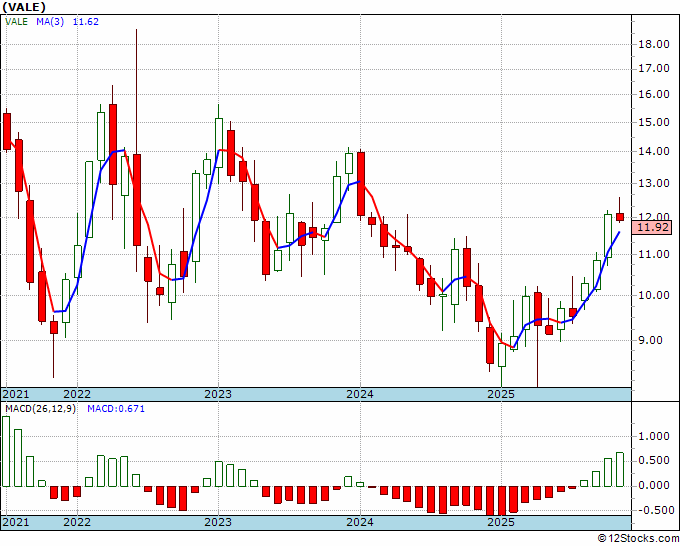Click 2021 on the price chart timeline
This screenshot has width=680, height=546.
16,394
